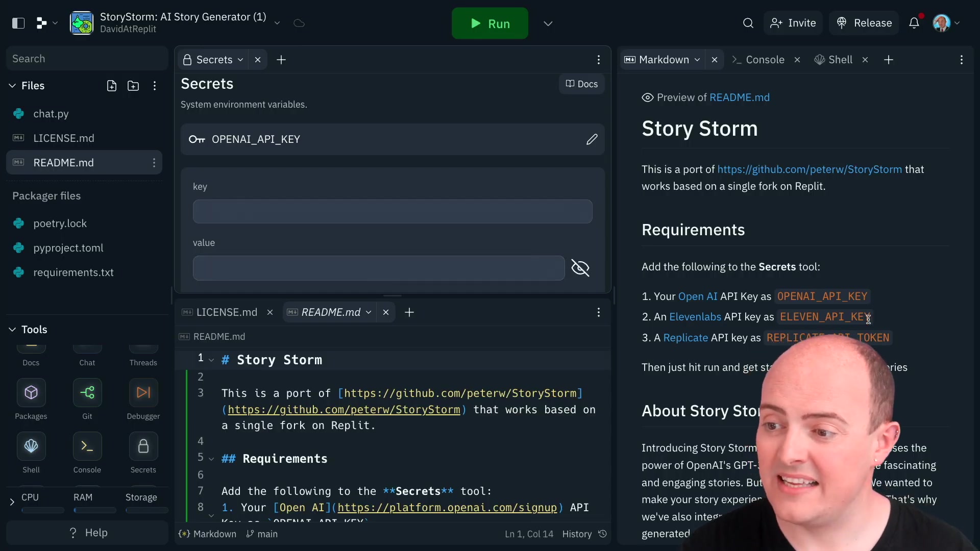This screenshot has width=980, height=551.
Task: Add a new tab beside Shell
Action: (x=889, y=60)
